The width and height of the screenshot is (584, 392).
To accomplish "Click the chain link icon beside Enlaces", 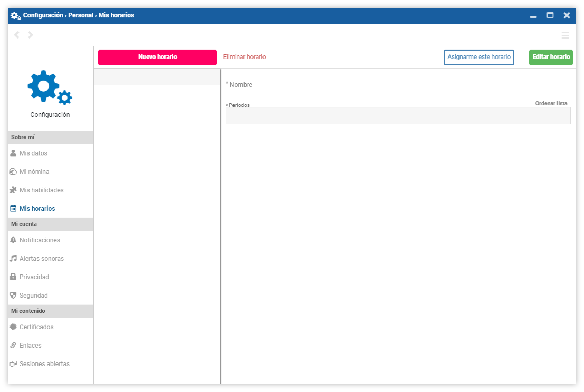I will (x=13, y=345).
